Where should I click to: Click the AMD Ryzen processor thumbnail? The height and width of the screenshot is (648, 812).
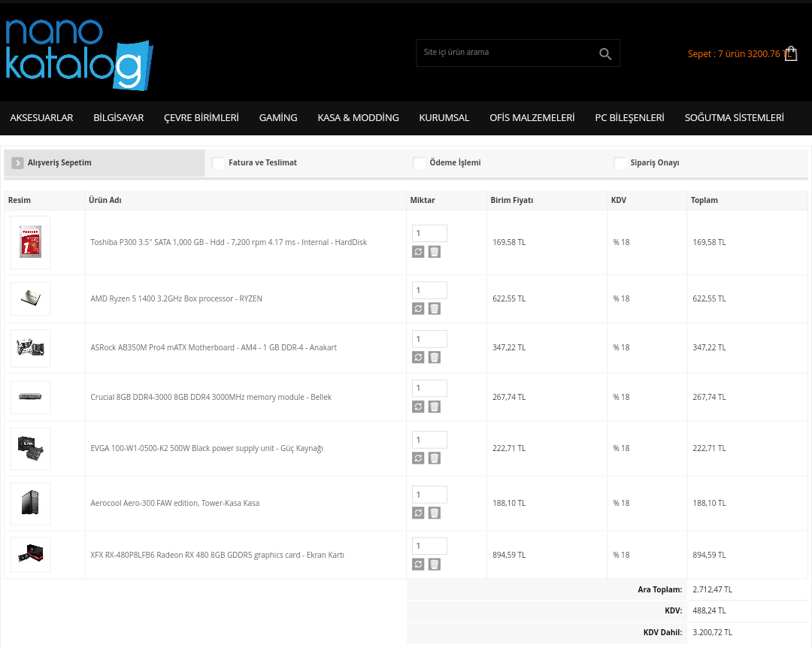click(x=31, y=298)
